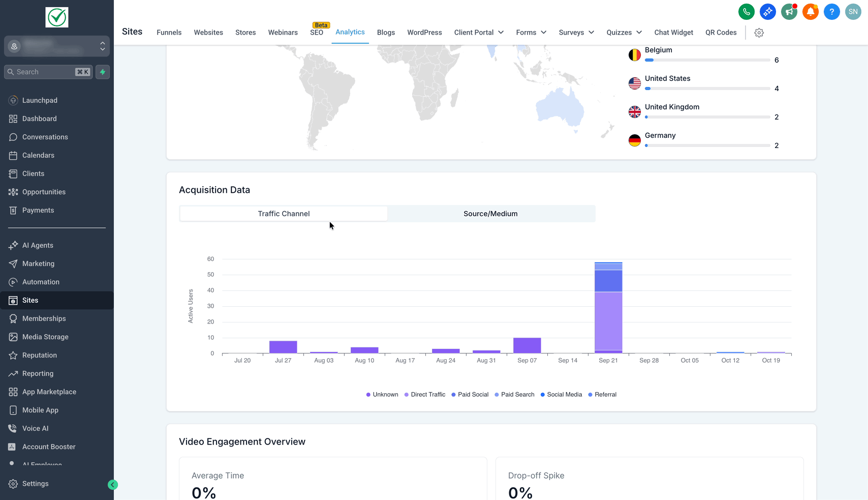
Task: Open the Sites settings gear icon
Action: 759,33
